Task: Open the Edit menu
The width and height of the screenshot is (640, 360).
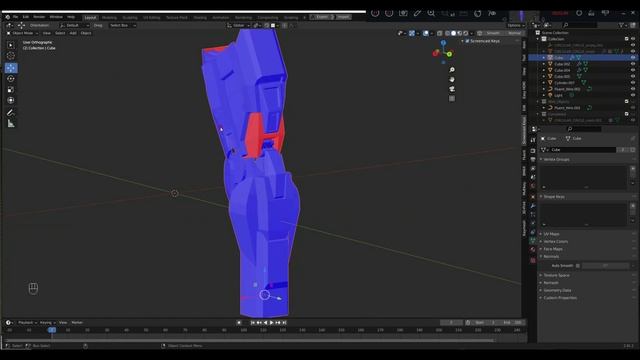Action: [26, 17]
